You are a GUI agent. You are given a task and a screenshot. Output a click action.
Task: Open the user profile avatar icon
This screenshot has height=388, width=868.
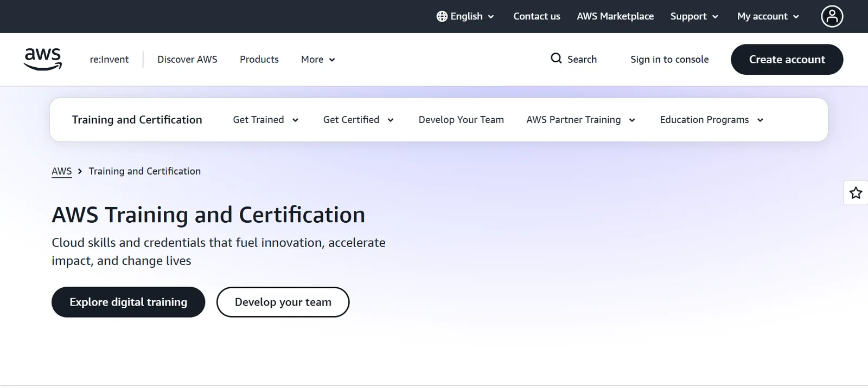[x=832, y=16]
